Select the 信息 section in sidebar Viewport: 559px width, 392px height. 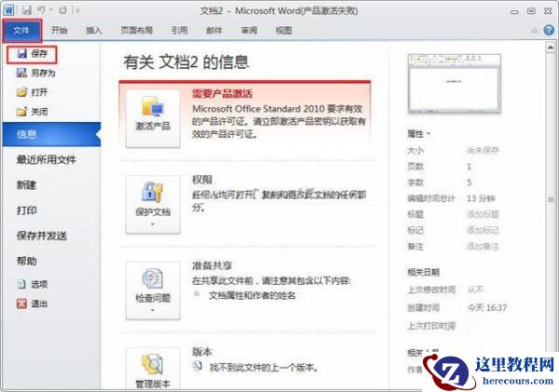51,134
